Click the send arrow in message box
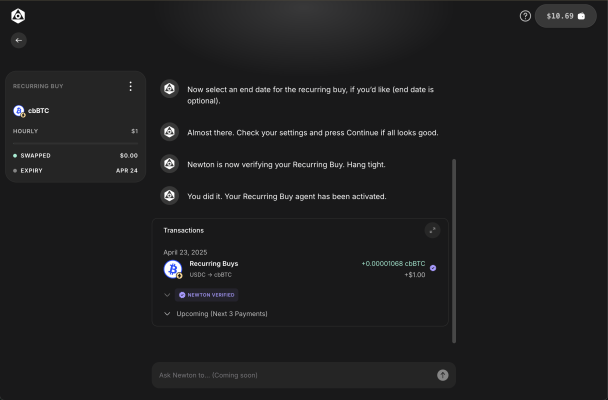Screen dimensions: 608x400 (x=443, y=375)
